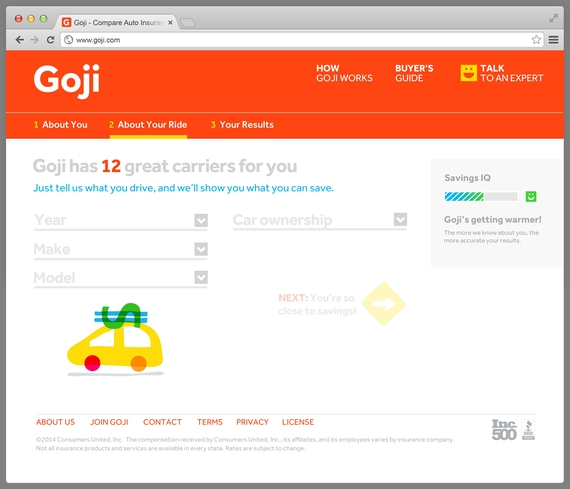Viewport: 570px width, 489px height.
Task: Open the Join Goji footer link
Action: point(109,422)
